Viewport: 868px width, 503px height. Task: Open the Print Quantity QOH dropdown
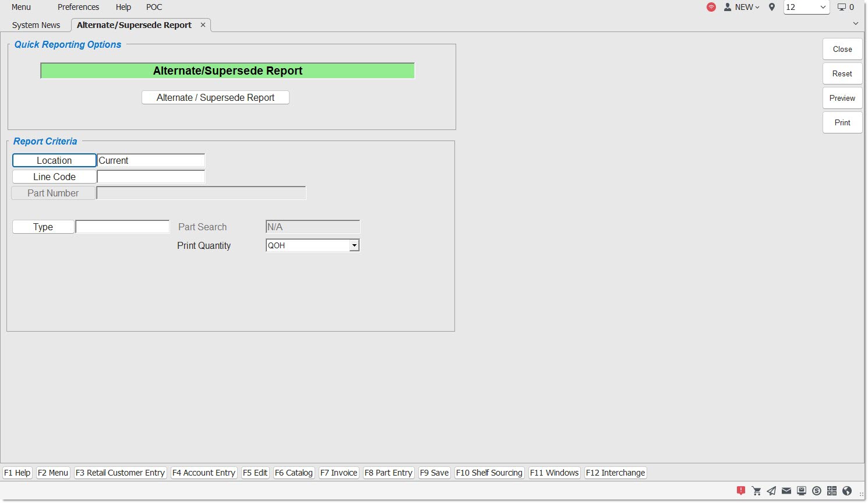coord(354,245)
